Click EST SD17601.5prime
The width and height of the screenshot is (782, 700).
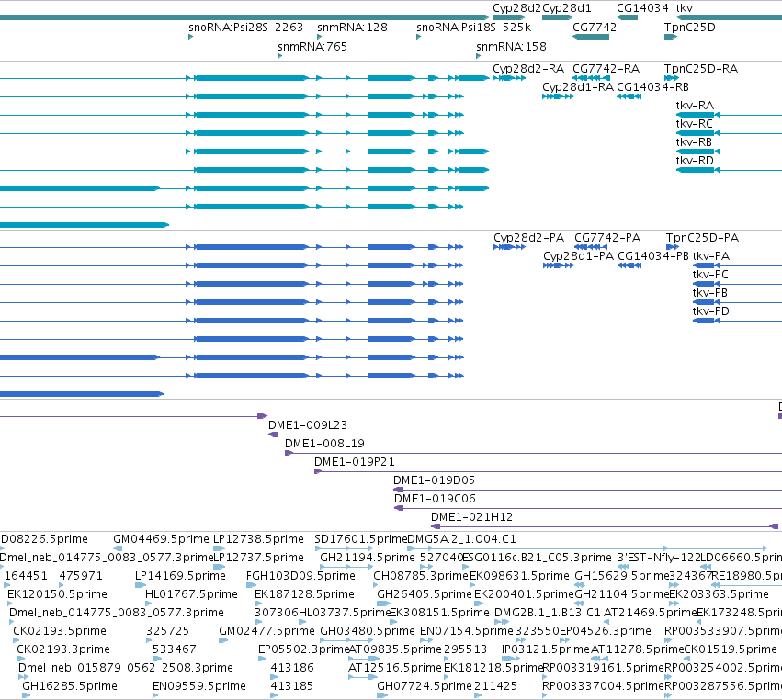coord(361,539)
